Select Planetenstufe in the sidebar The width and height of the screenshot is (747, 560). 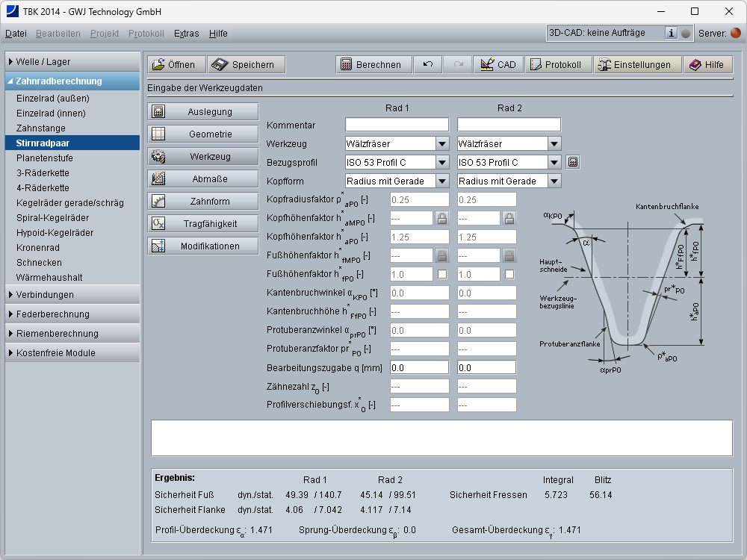45,158
